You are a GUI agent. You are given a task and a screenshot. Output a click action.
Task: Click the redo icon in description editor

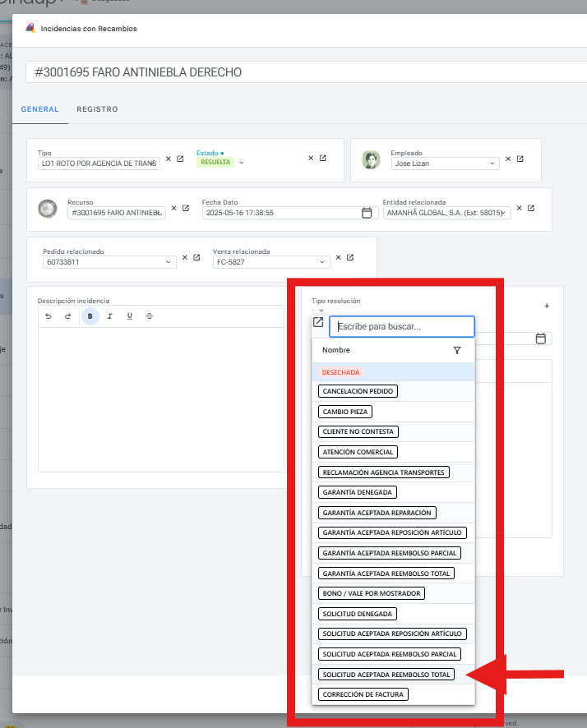tap(67, 316)
